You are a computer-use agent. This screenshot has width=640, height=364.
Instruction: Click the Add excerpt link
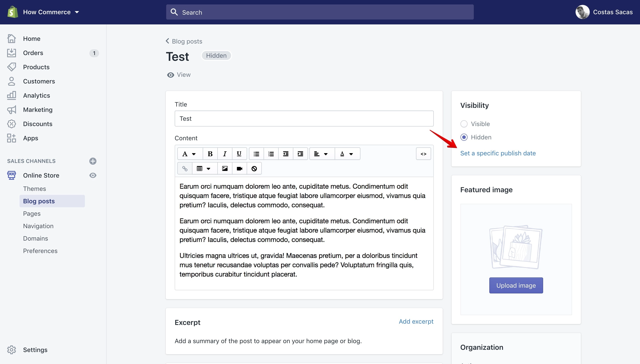(x=416, y=322)
